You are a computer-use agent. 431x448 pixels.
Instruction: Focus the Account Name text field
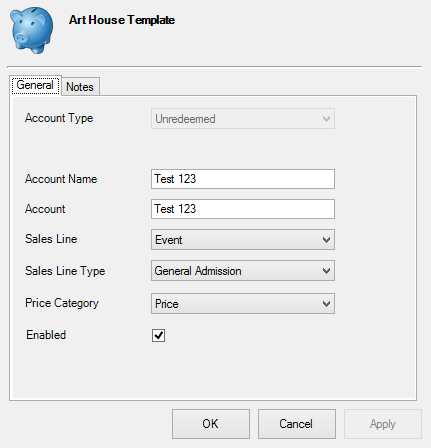pos(243,179)
